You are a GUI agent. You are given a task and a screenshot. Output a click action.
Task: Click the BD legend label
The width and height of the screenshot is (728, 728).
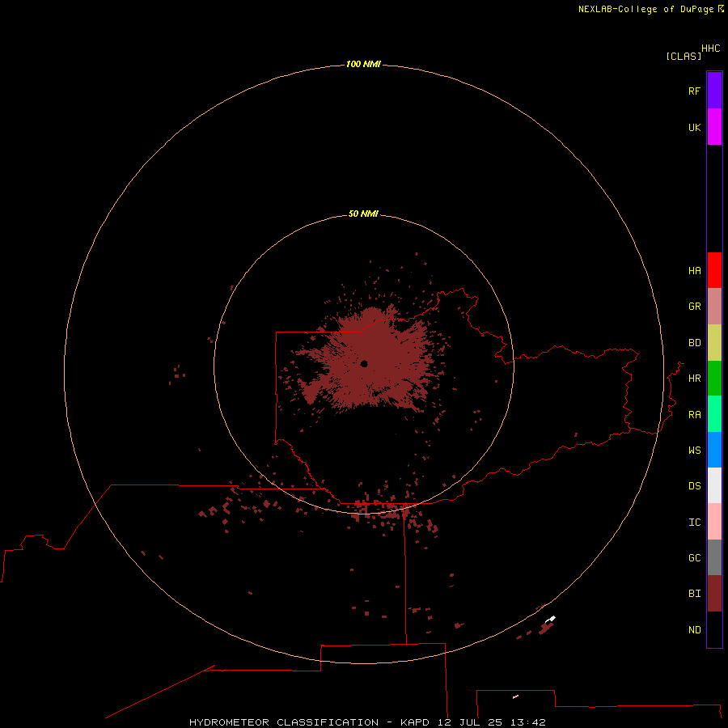click(694, 343)
